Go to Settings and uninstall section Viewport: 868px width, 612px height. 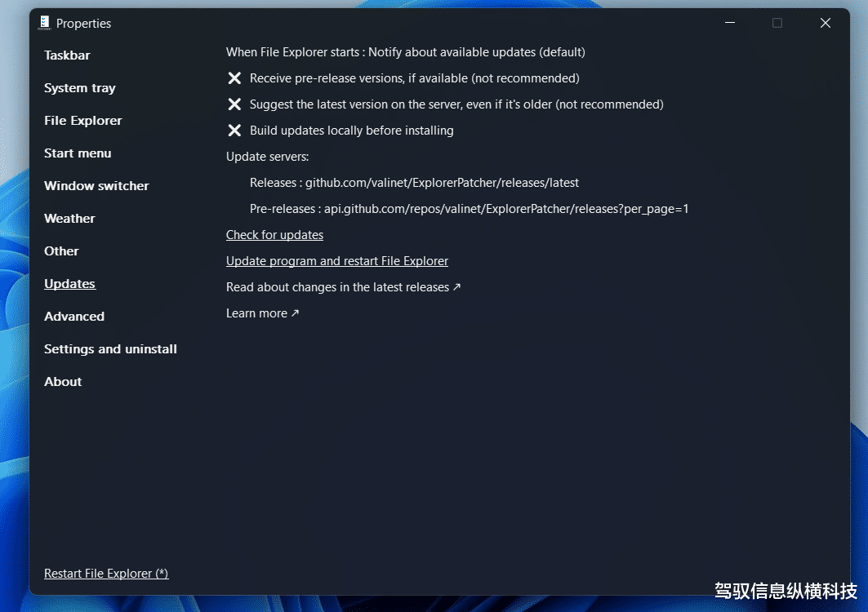pos(111,349)
